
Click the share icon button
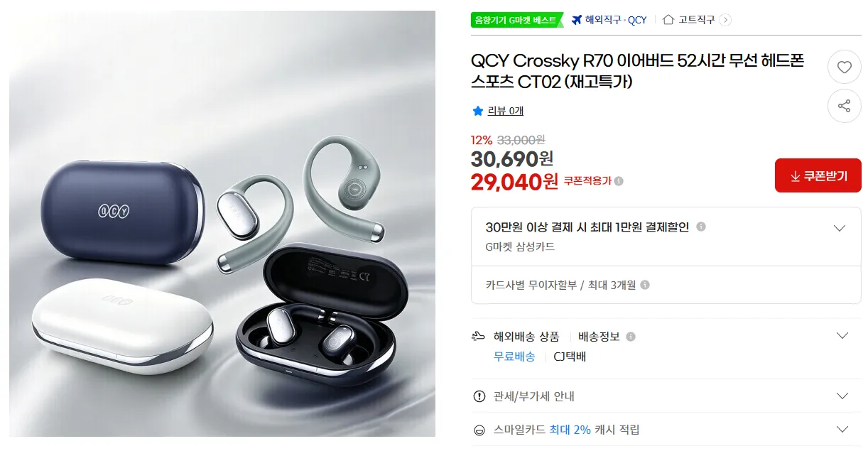click(x=844, y=106)
